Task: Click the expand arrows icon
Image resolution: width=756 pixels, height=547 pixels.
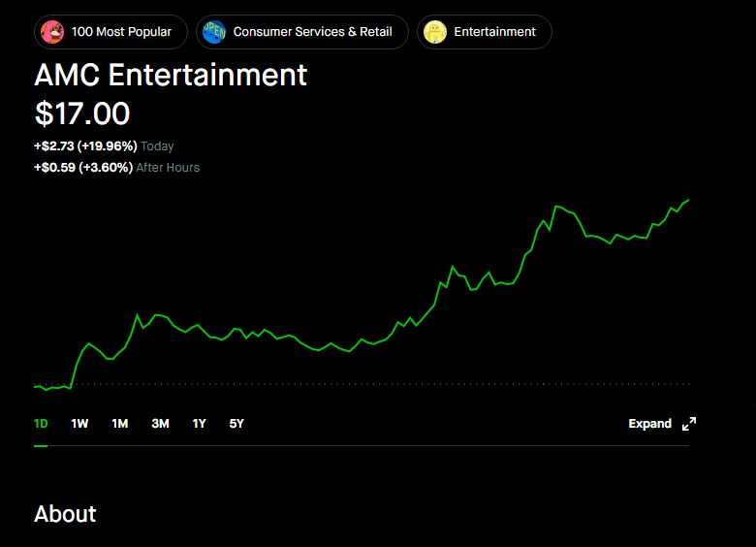Action: point(689,424)
